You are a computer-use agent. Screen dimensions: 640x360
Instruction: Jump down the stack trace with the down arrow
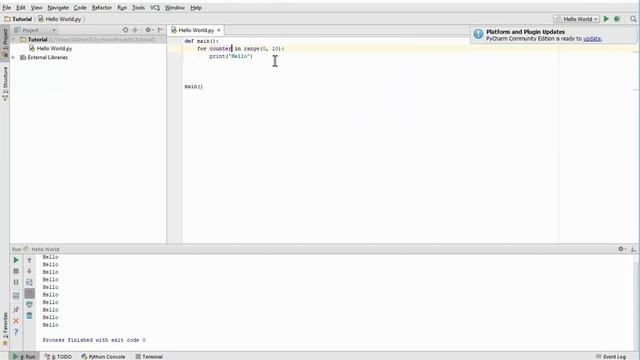pos(29,271)
